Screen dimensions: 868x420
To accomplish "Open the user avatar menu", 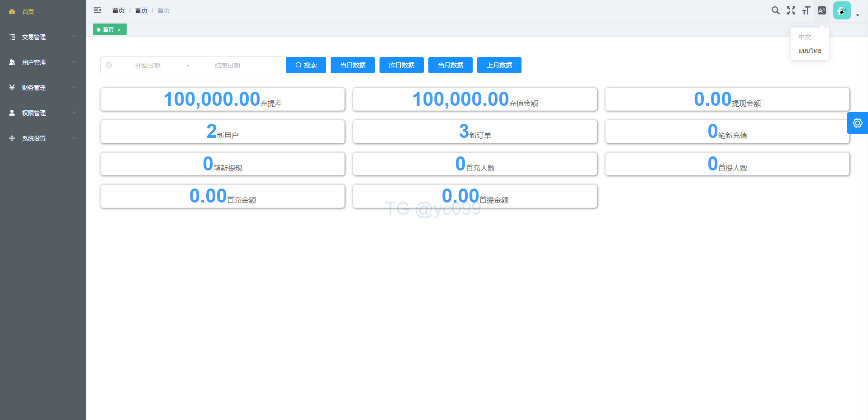I will (x=842, y=10).
